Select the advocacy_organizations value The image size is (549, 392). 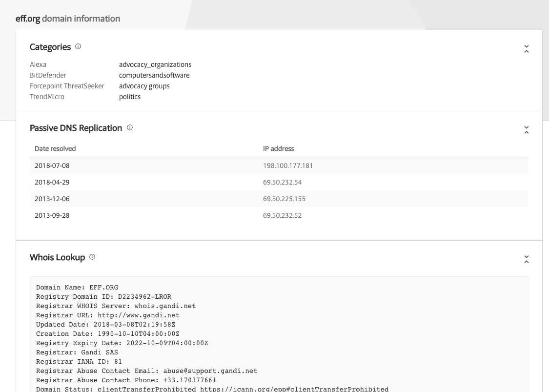click(155, 64)
